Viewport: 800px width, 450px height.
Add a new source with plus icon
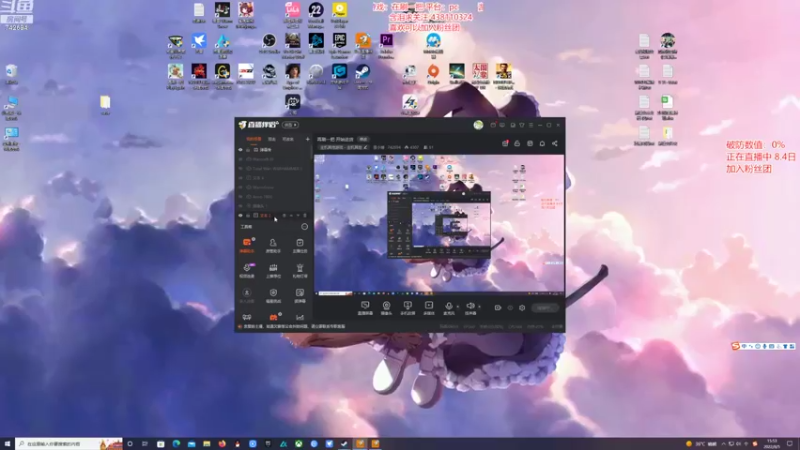[x=307, y=139]
